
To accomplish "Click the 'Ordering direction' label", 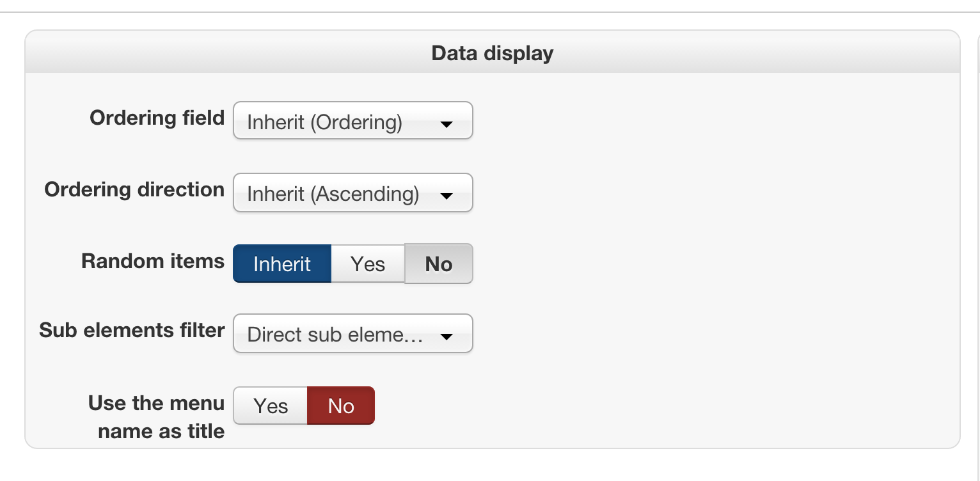I will click(x=134, y=189).
